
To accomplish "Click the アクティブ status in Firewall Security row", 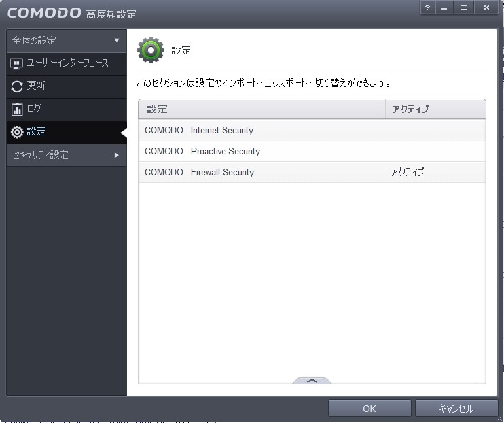I will pos(408,172).
